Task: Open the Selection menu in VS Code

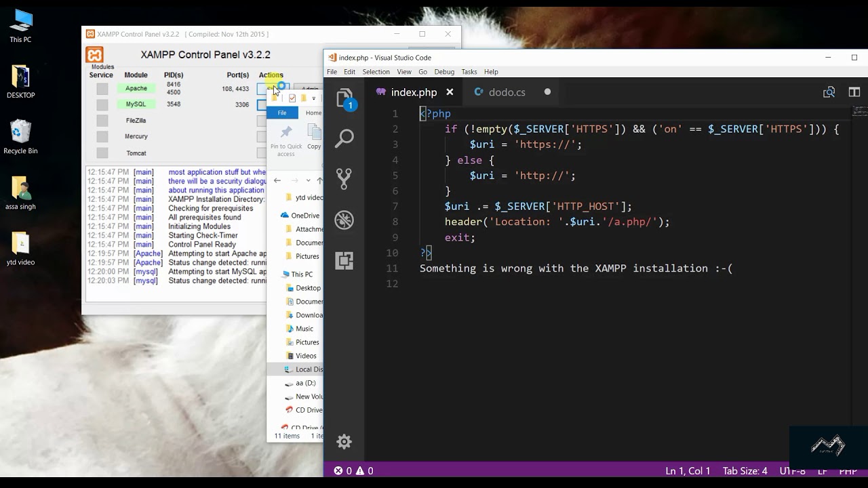Action: coord(376,72)
